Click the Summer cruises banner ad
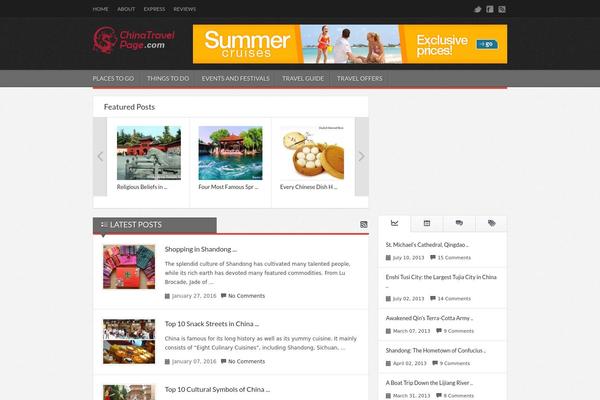The height and width of the screenshot is (400, 600). click(x=350, y=44)
